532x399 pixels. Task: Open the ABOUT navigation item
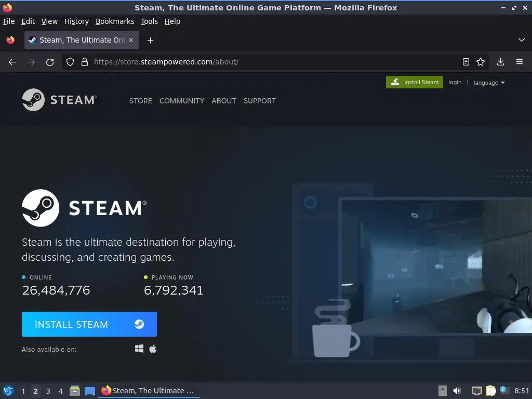[224, 101]
